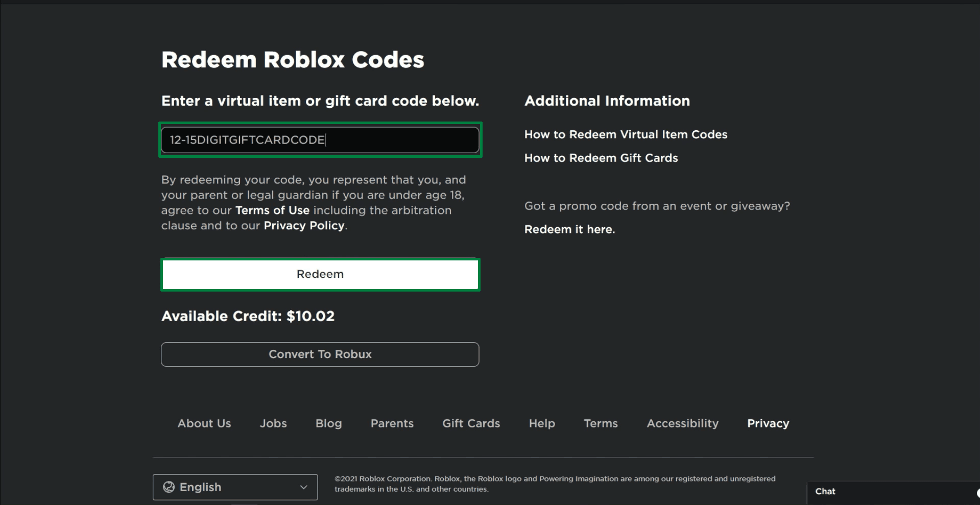The image size is (980, 505).
Task: Open the Accessibility footer link
Action: click(682, 423)
